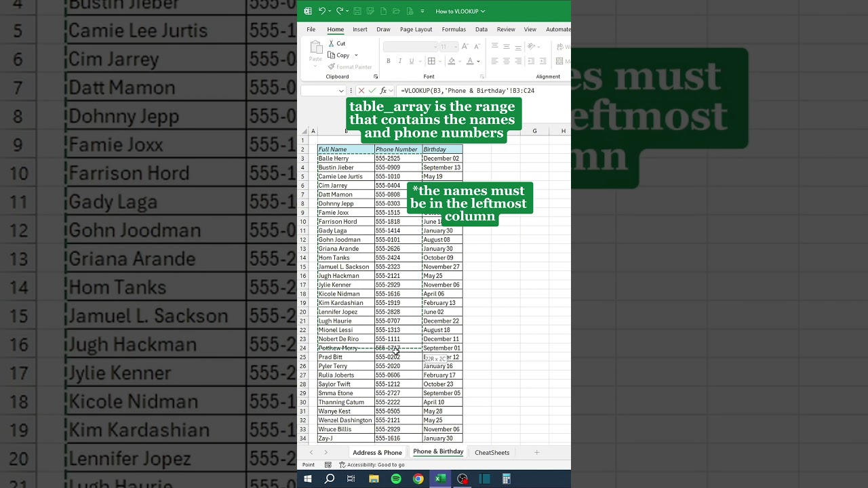
Task: Select the Format Painter icon
Action: click(x=332, y=66)
